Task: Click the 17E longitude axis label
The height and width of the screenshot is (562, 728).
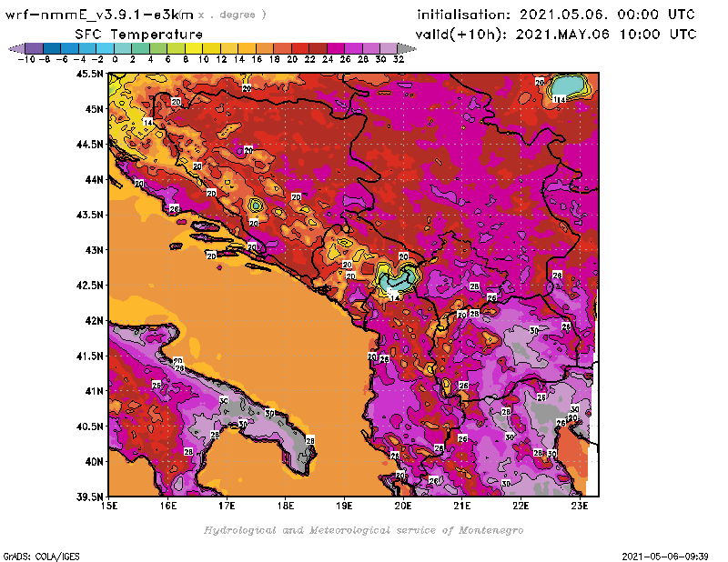Action: point(227,506)
